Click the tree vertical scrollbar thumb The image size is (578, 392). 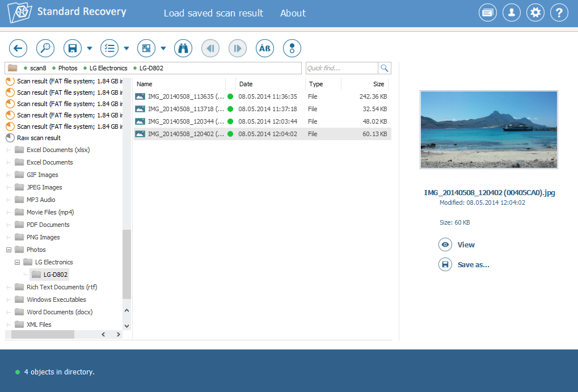coord(127,264)
